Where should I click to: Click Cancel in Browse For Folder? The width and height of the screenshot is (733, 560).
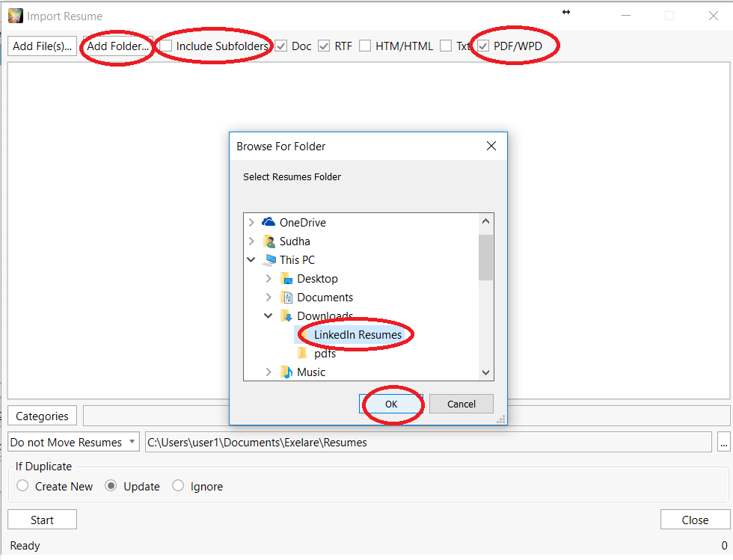(x=461, y=404)
